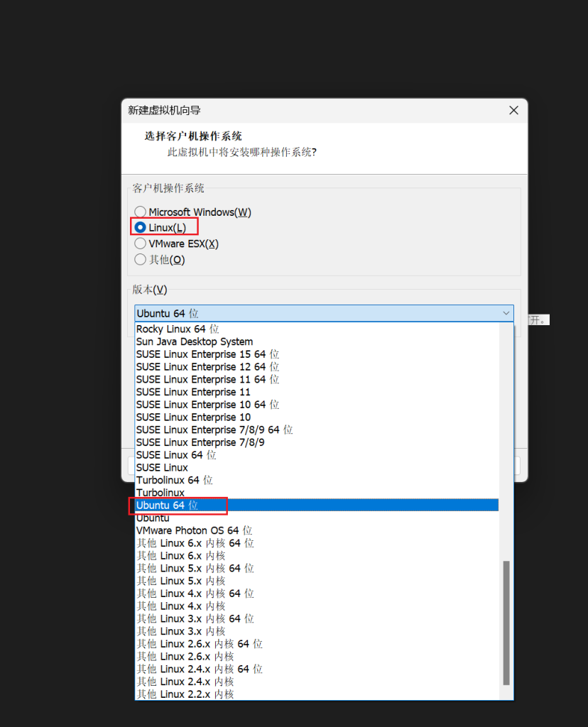The width and height of the screenshot is (588, 727).
Task: Select SUSE Linux Enterprise 7/8/9 64 位
Action: [214, 430]
